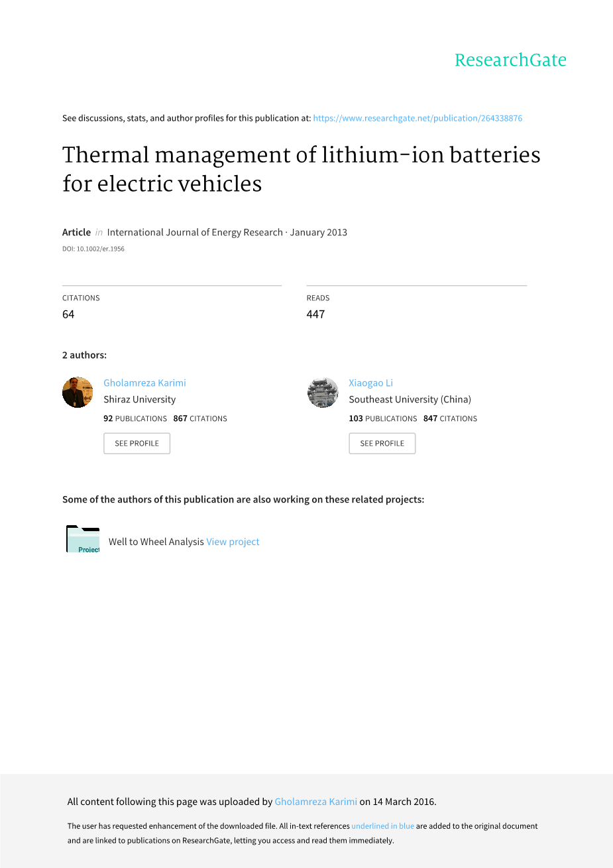Screen dimensions: 613x868
Task: Click Xiaogao Li's profile photo
Action: click(323, 393)
